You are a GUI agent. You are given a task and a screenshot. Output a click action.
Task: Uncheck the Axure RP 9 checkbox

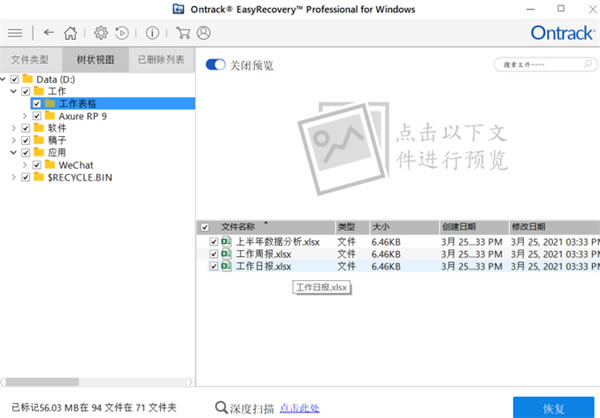click(x=37, y=116)
